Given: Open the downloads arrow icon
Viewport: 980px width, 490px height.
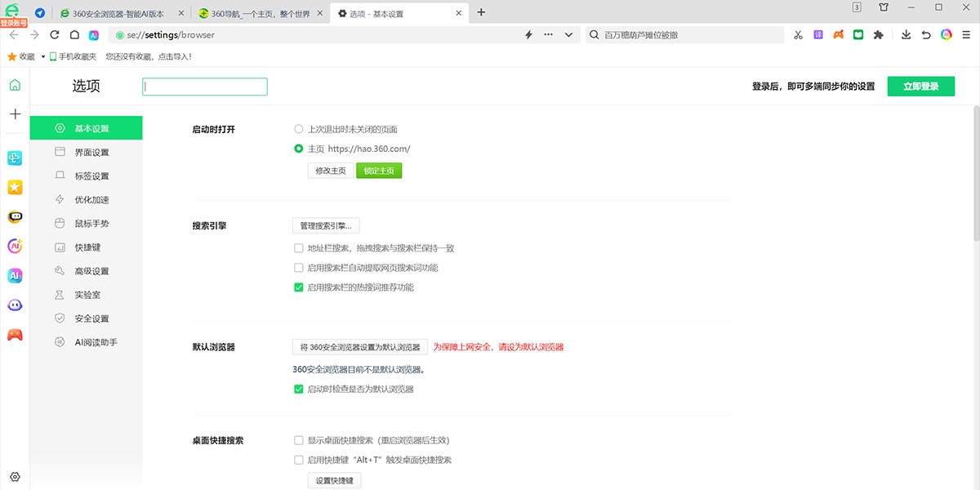Looking at the screenshot, I should coord(906,35).
